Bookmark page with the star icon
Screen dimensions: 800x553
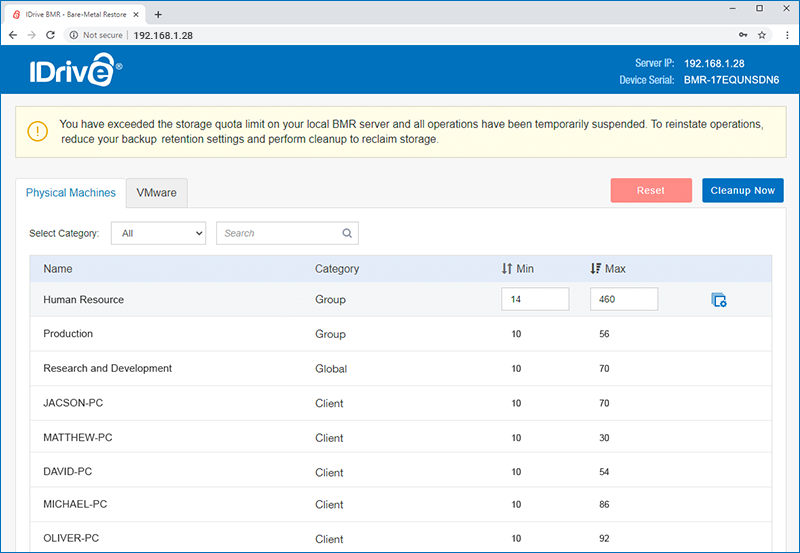762,35
